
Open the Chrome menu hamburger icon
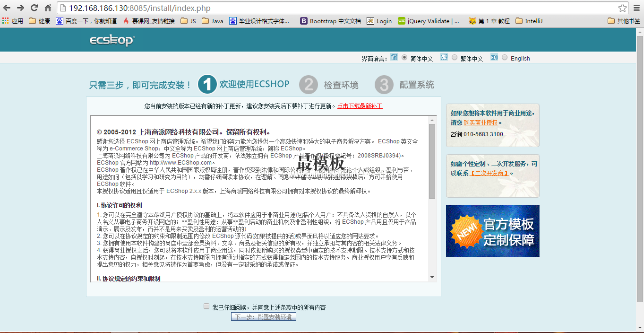[637, 8]
